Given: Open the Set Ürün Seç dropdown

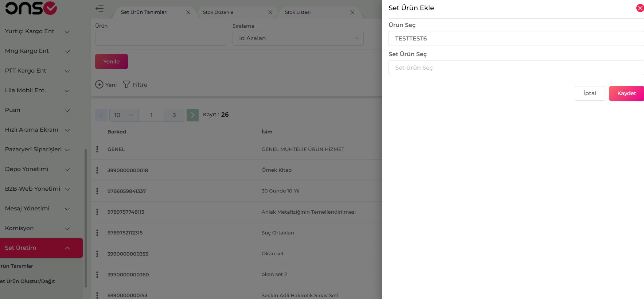Looking at the screenshot, I should pyautogui.click(x=516, y=68).
